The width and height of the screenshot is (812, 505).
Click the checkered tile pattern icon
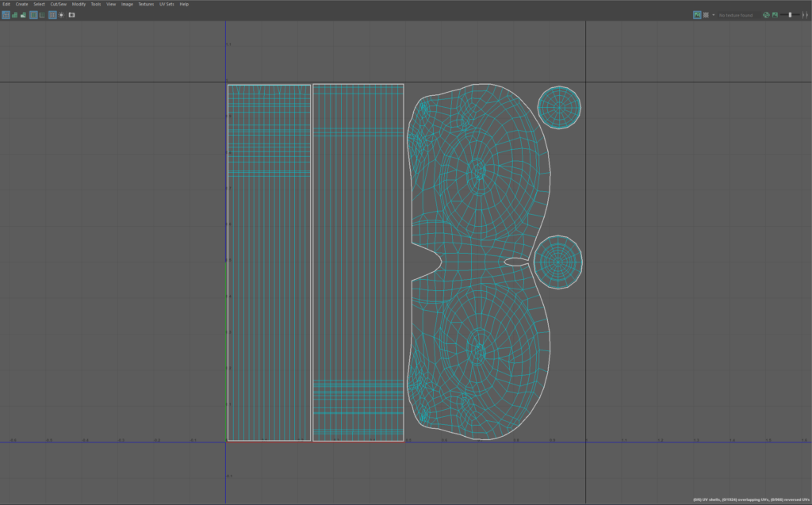pos(704,15)
